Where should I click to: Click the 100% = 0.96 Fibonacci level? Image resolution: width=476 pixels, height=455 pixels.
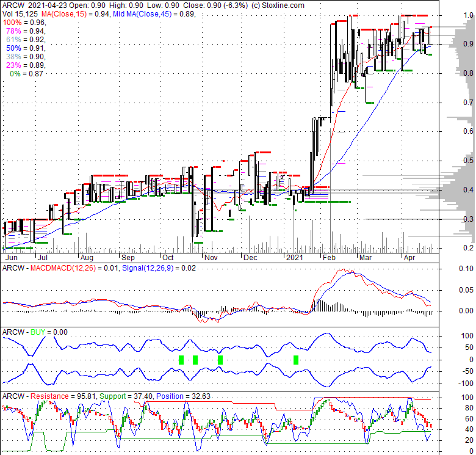coord(24,23)
